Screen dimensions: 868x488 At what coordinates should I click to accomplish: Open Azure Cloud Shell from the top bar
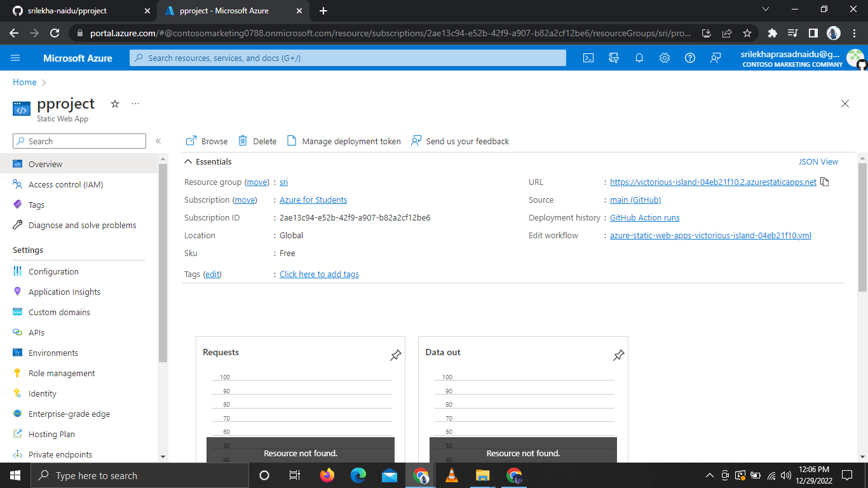588,58
